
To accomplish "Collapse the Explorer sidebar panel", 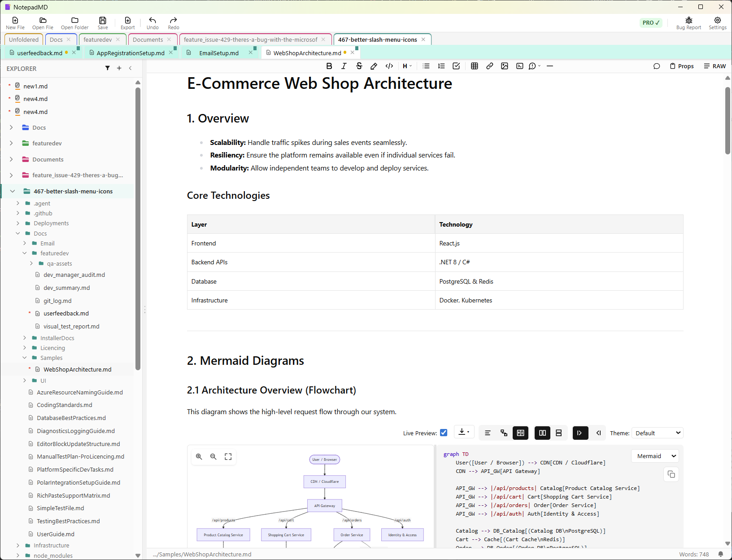I will pyautogui.click(x=131, y=68).
